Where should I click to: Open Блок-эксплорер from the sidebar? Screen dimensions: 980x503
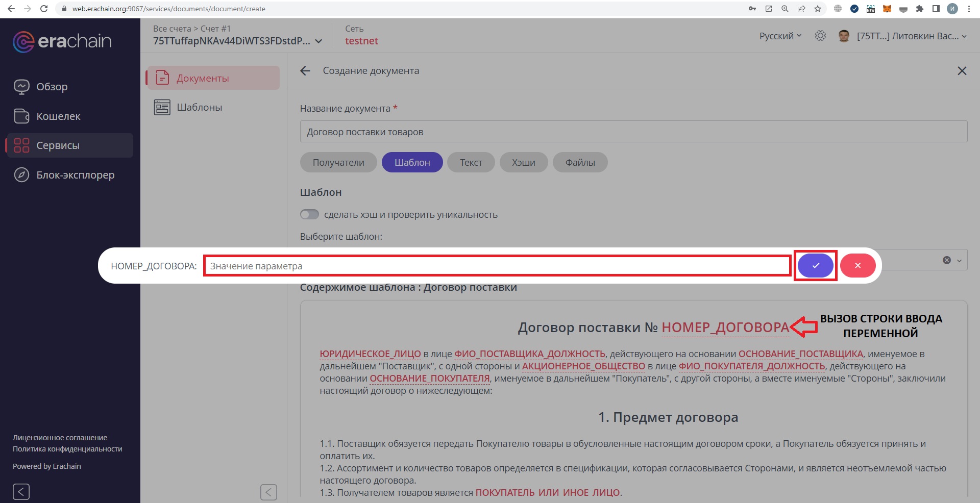point(75,174)
